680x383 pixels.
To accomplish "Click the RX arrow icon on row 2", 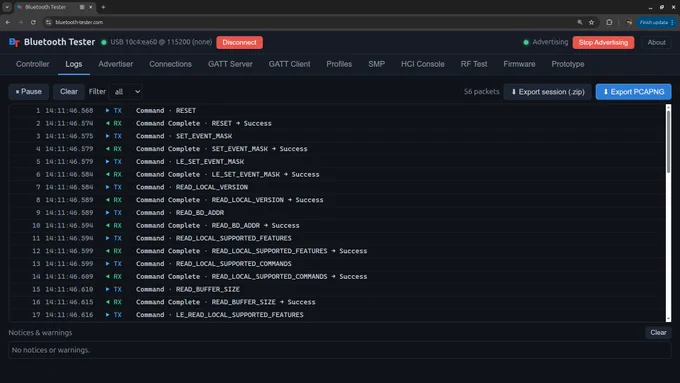I will coord(108,124).
